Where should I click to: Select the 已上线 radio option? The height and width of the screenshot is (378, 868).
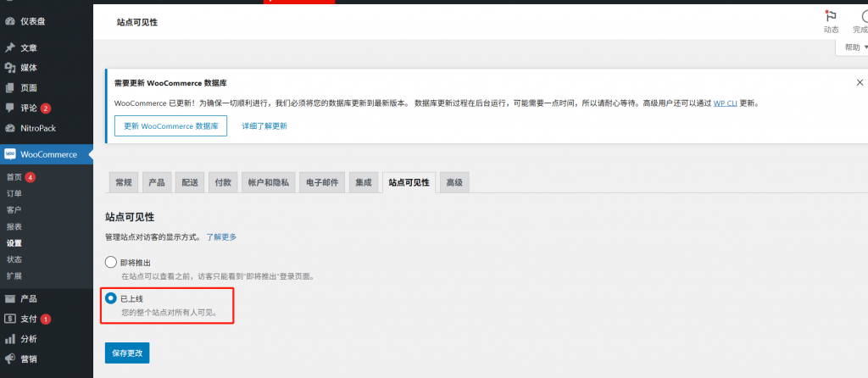111,298
